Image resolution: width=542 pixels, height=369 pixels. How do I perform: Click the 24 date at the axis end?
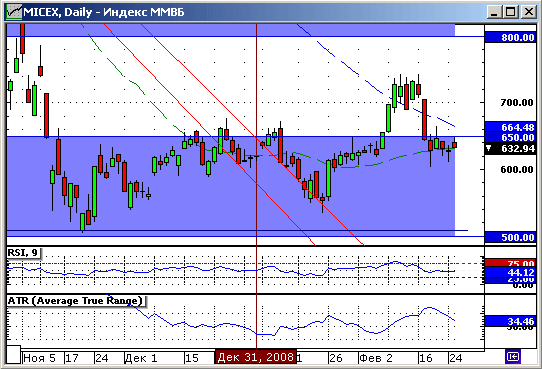pos(456,358)
